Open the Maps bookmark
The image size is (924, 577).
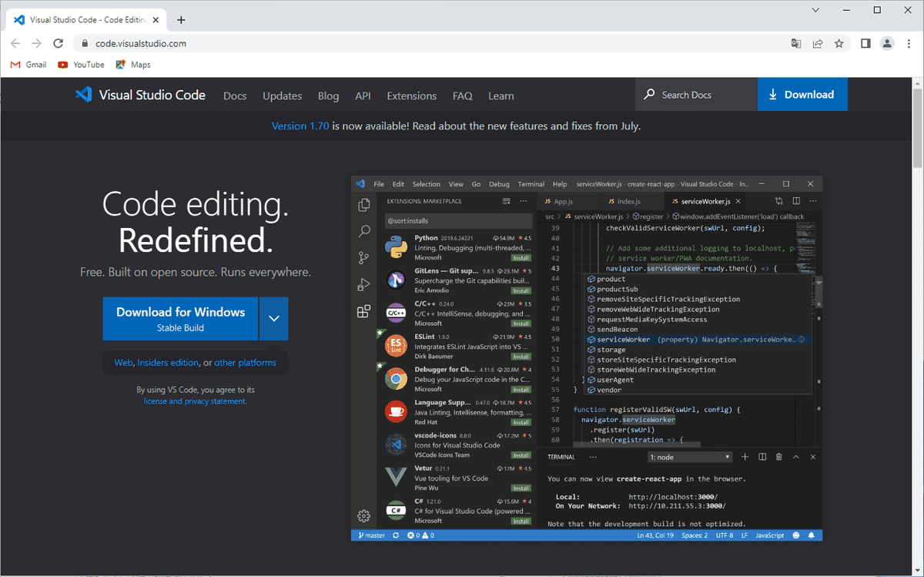[132, 65]
